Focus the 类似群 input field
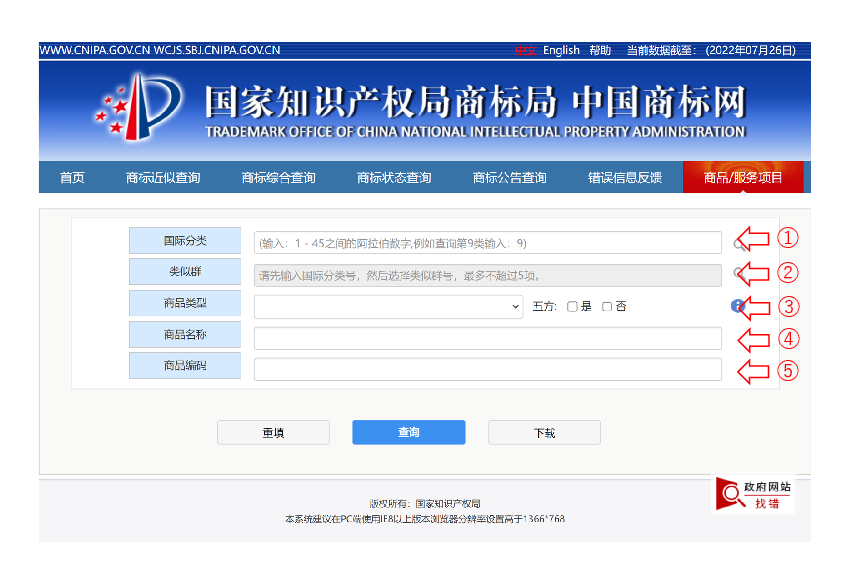The height and width of the screenshot is (574, 853). point(487,275)
